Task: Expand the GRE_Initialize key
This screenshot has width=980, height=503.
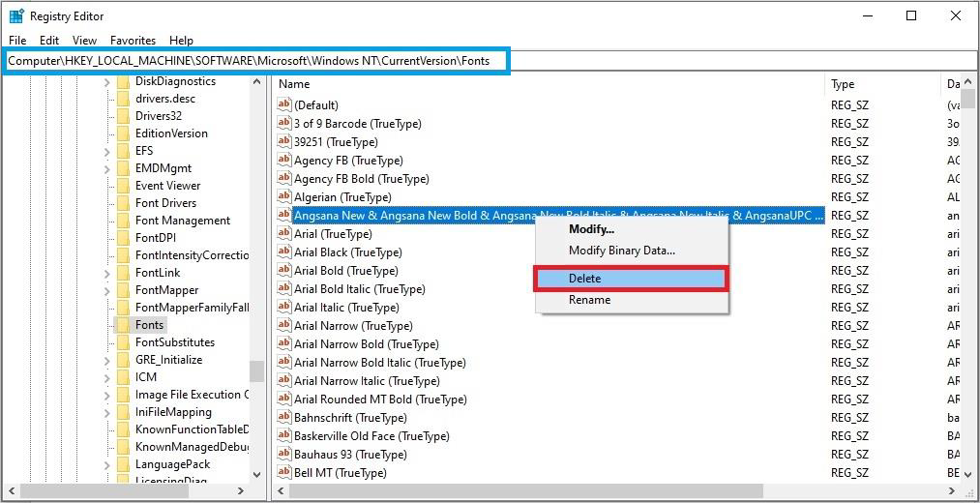Action: (106, 360)
